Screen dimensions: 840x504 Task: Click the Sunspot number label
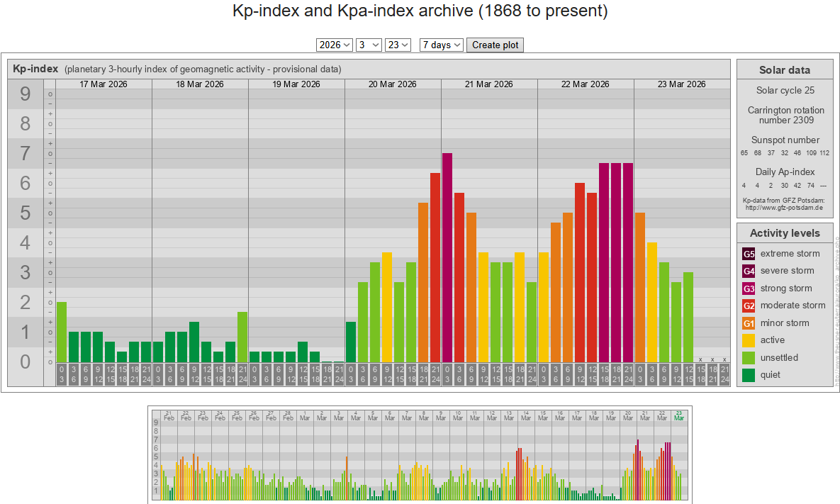pos(785,140)
